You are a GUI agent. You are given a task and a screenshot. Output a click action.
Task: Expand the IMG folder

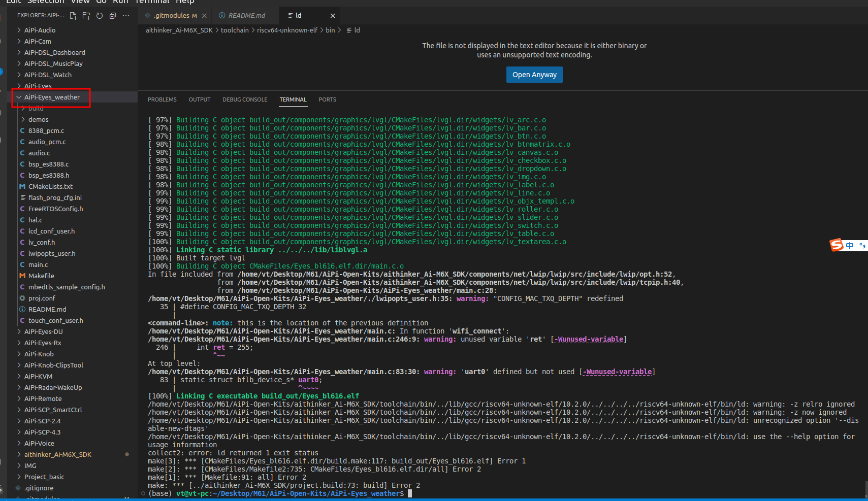[x=72, y=465]
